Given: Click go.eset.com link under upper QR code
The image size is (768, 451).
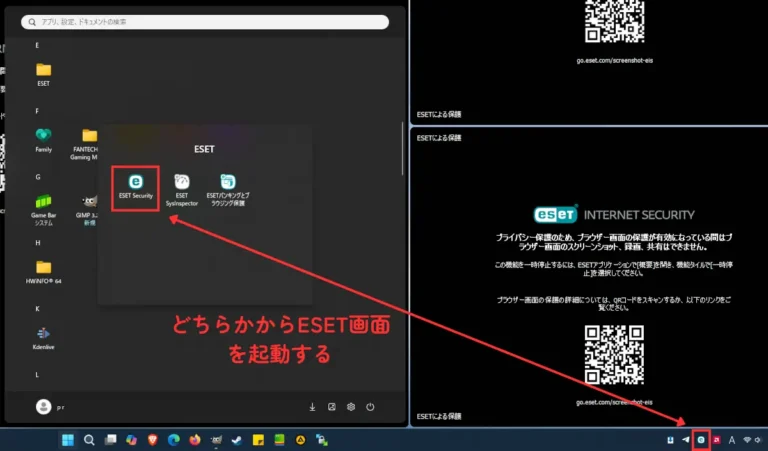Looking at the screenshot, I should 614,61.
